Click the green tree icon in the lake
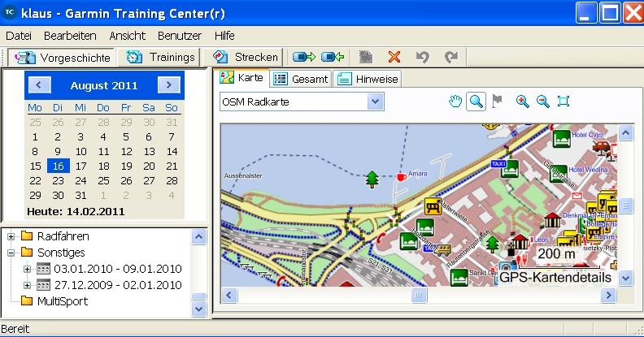Viewport: 644px width, 337px height. (x=372, y=179)
